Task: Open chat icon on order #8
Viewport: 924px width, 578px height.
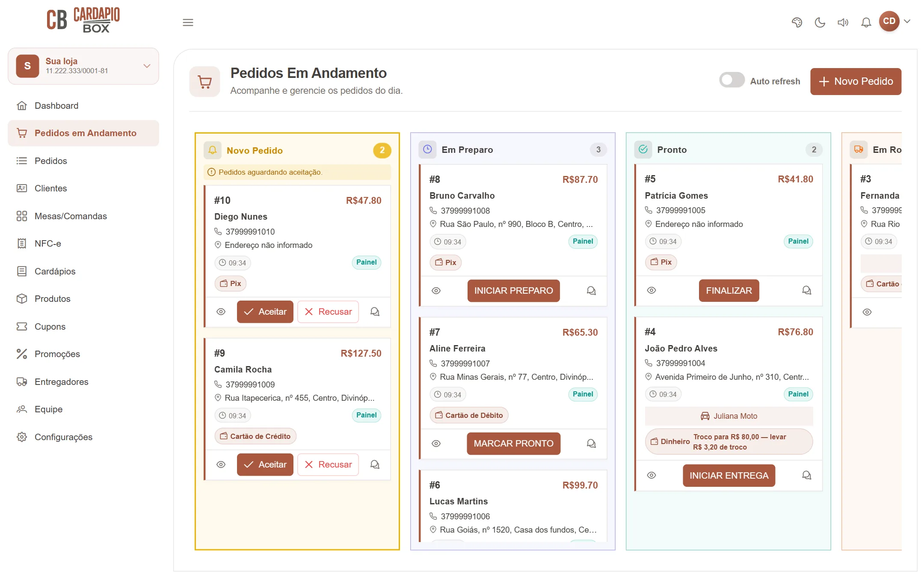Action: pos(591,291)
